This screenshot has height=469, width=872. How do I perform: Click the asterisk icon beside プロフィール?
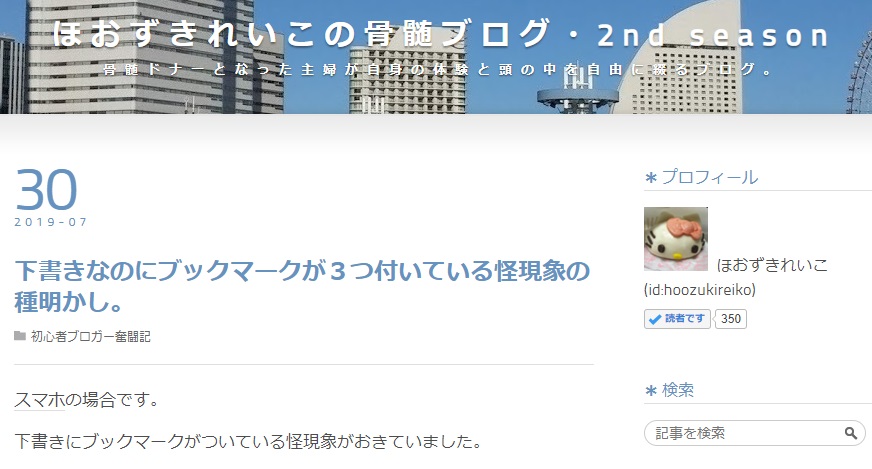[x=651, y=178]
